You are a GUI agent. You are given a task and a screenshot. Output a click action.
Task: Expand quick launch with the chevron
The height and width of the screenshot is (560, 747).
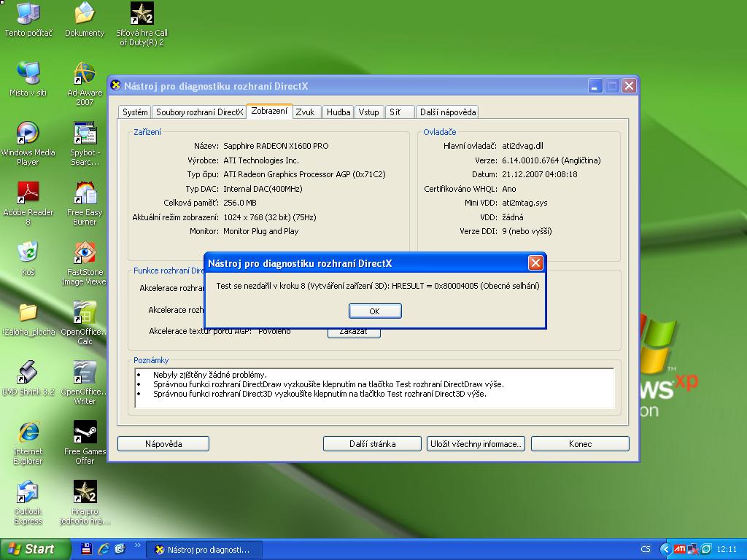tap(138, 545)
